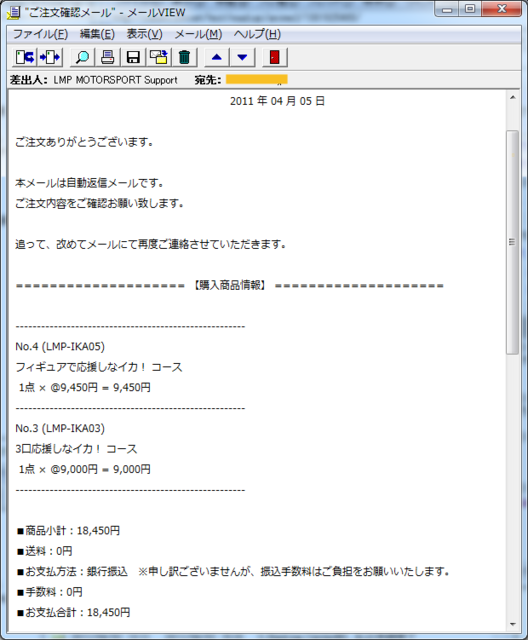This screenshot has width=528, height=640.
Task: Click the price line ending 9,000円
Action: tap(84, 469)
